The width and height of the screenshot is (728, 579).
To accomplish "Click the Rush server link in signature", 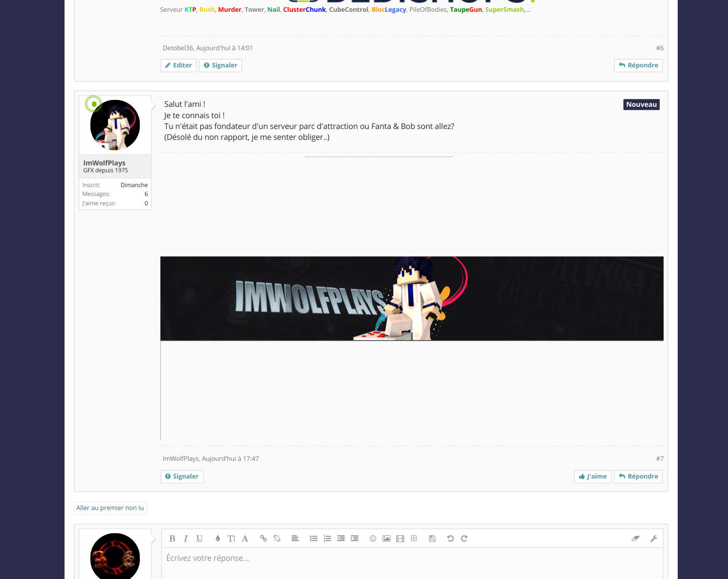I will coord(207,10).
